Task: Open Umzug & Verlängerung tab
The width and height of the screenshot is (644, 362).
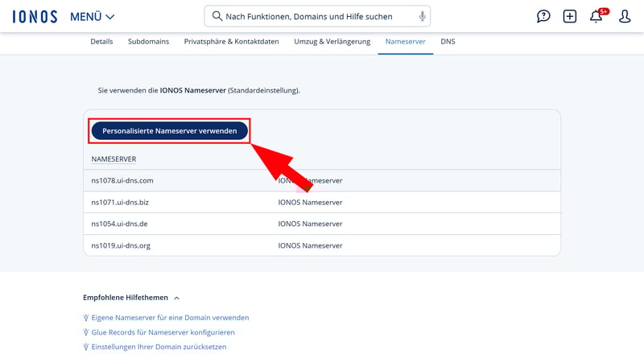Action: pyautogui.click(x=332, y=42)
